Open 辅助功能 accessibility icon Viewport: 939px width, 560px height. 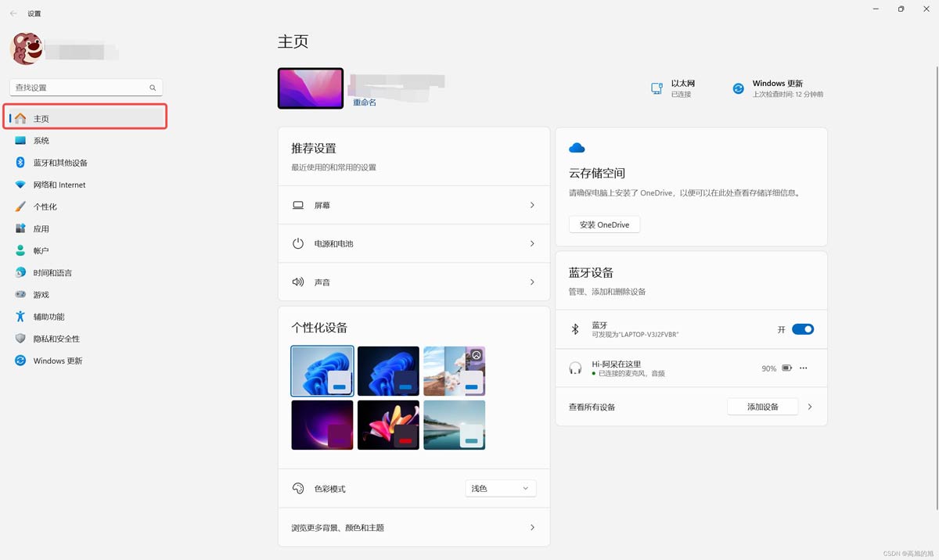click(20, 317)
